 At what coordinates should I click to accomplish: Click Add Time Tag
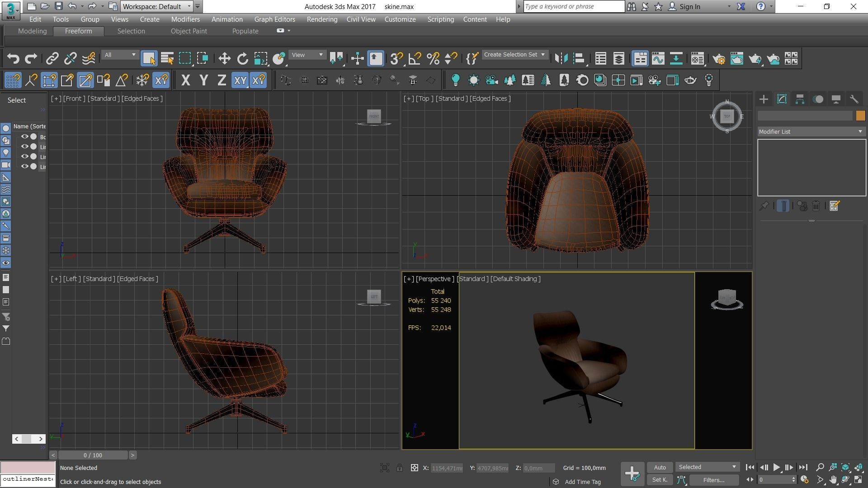click(582, 482)
